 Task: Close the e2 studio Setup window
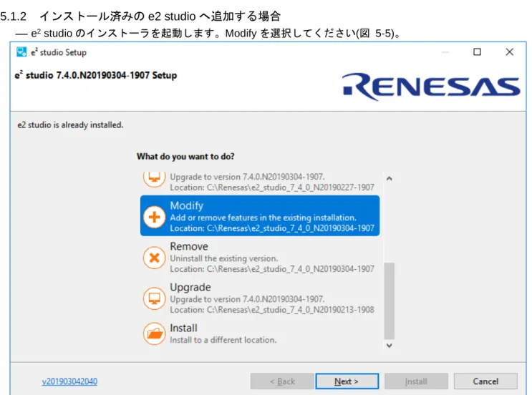pos(509,52)
